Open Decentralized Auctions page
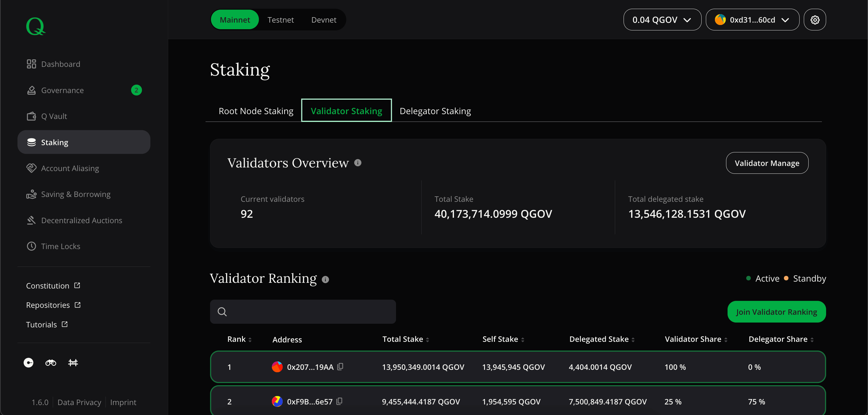 (x=81, y=220)
